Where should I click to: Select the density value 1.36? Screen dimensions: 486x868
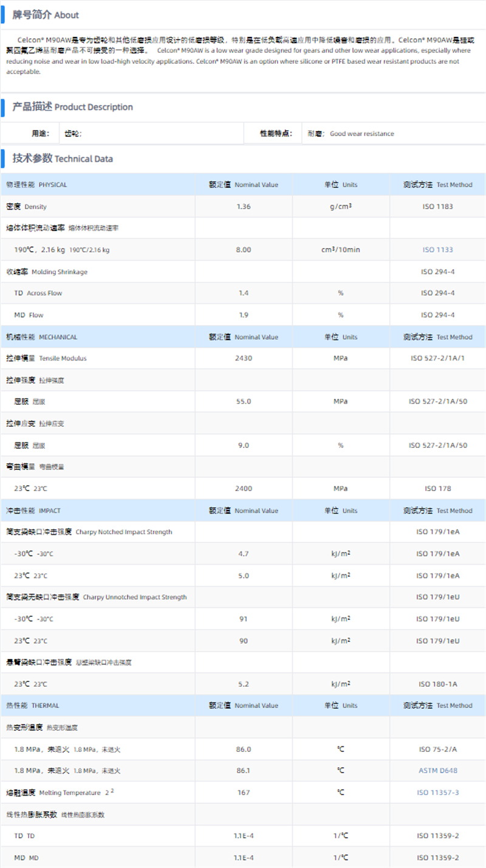(x=243, y=207)
